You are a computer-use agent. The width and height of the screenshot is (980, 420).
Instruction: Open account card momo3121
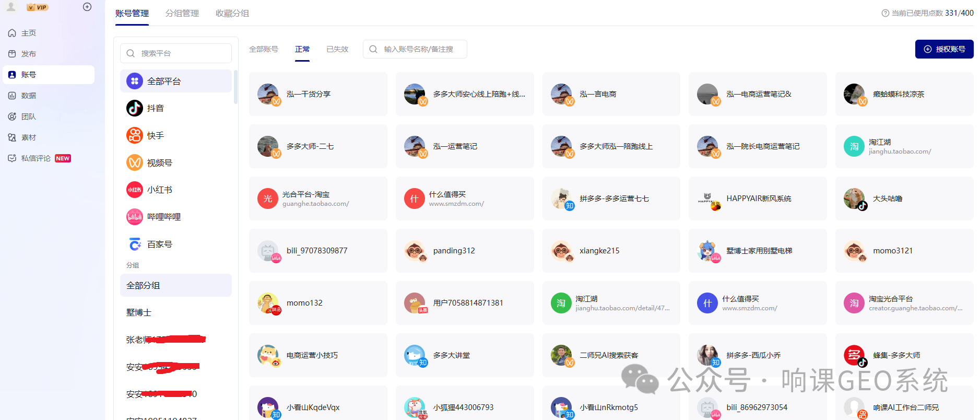click(904, 251)
